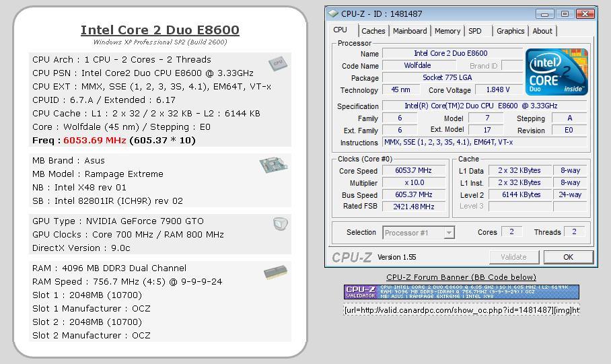Click the Slot 2 Manufacturer : OCZ line
The image size is (611, 364).
coord(92,335)
